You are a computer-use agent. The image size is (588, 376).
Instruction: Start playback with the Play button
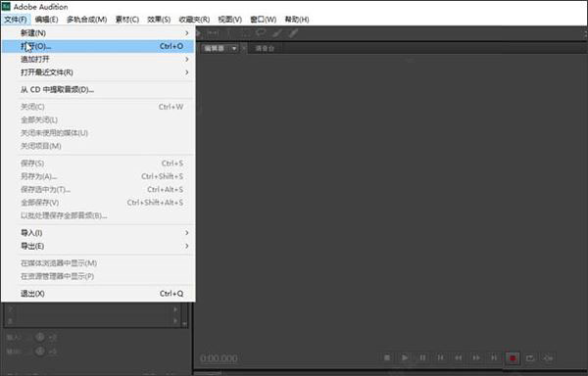405,358
